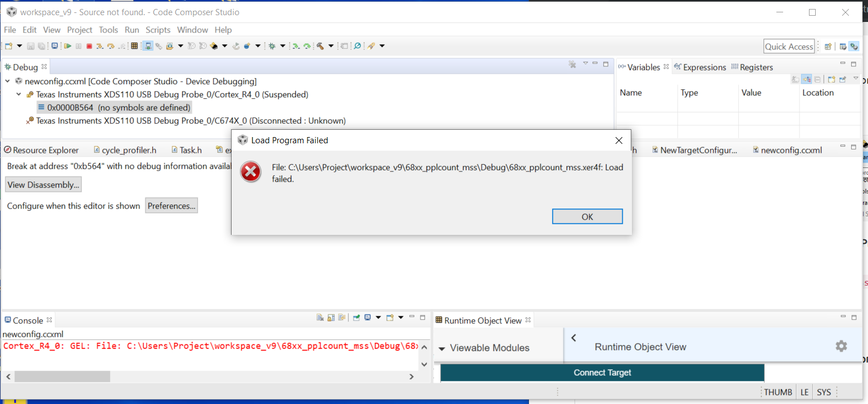Click the Open Perspective icon near Quick Access
868x404 pixels.
point(828,47)
